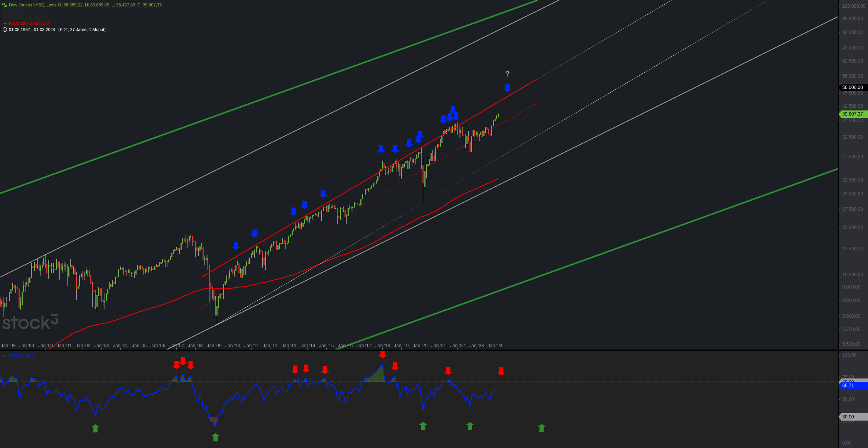Viewport: 868px width, 448px height.
Task: Click the red EMA(200) line marker in the legend
Action: coord(5,24)
